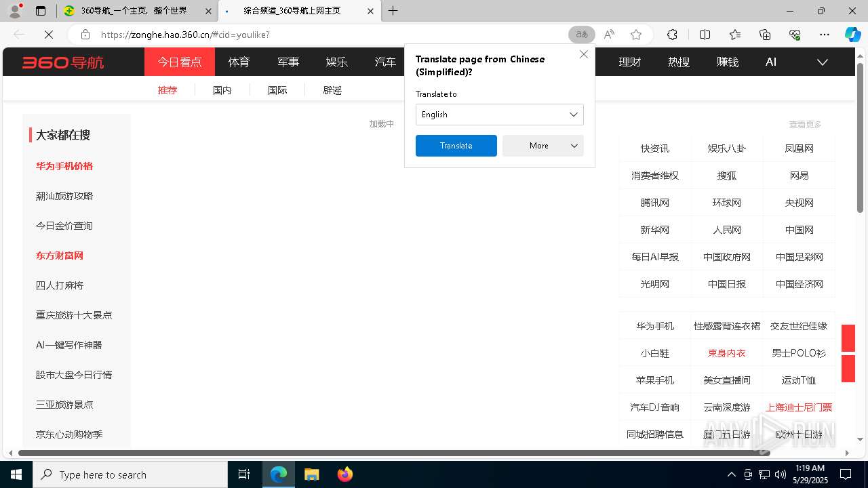Open the Windows Start menu
The width and height of the screenshot is (868, 488).
click(x=16, y=474)
